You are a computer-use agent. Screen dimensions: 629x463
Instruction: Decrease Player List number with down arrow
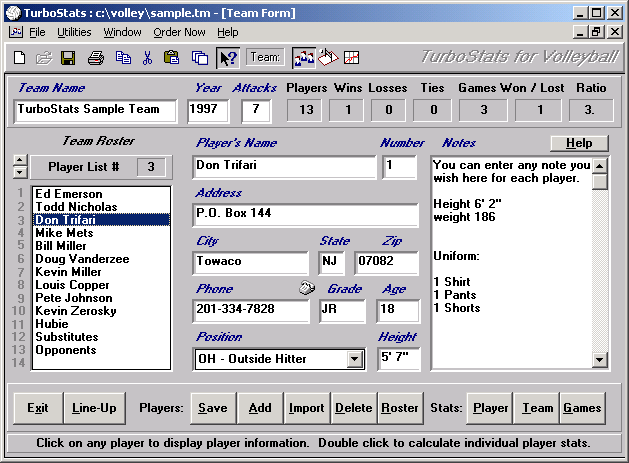click(20, 173)
